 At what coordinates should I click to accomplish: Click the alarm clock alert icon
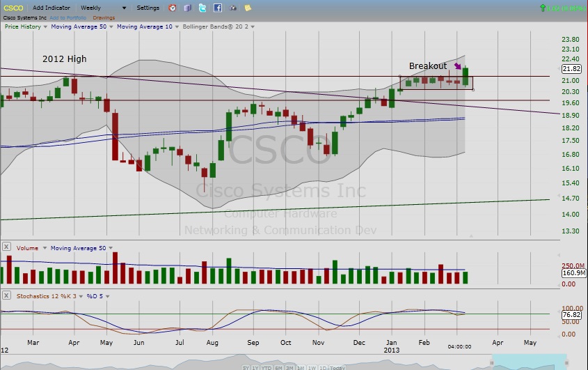(173, 8)
